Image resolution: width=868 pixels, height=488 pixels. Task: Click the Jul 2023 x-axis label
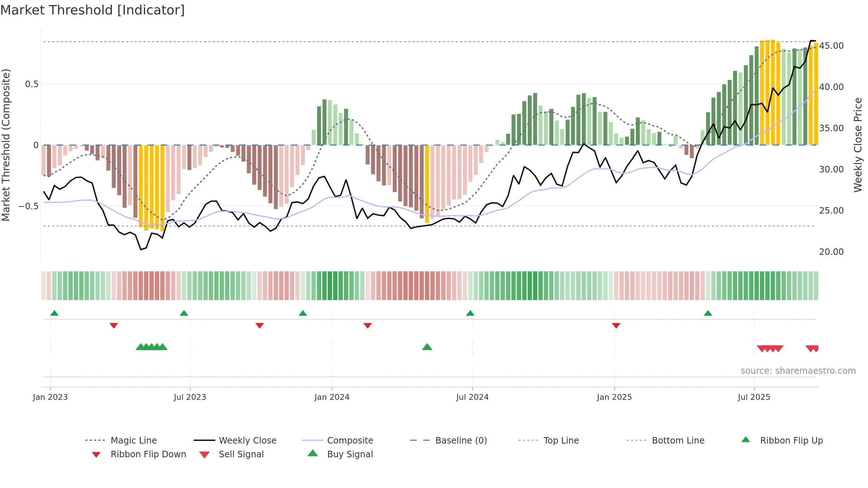point(190,397)
